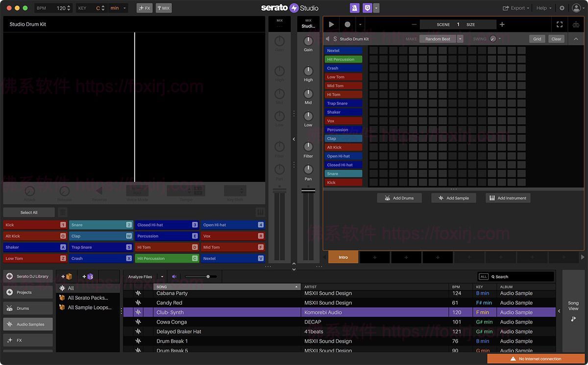Switch to the Drums library tab
Viewport: 588px width, 365px height.
tap(28, 309)
